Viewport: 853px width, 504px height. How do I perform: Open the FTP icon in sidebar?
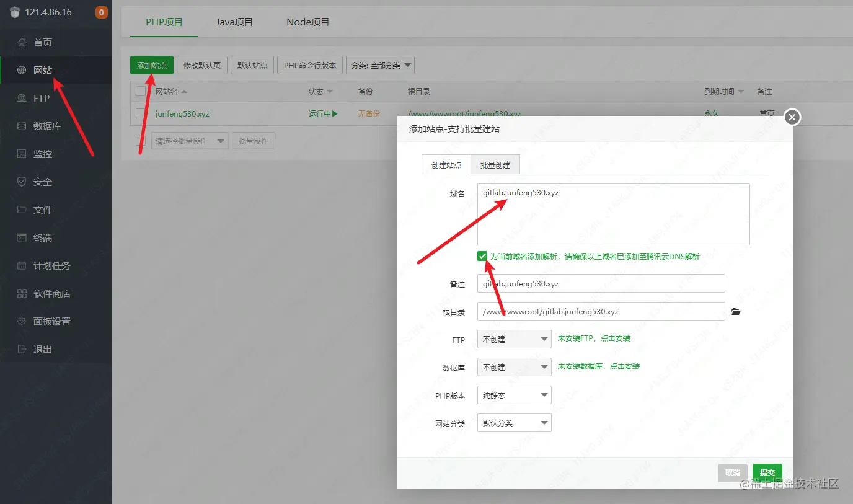[22, 98]
